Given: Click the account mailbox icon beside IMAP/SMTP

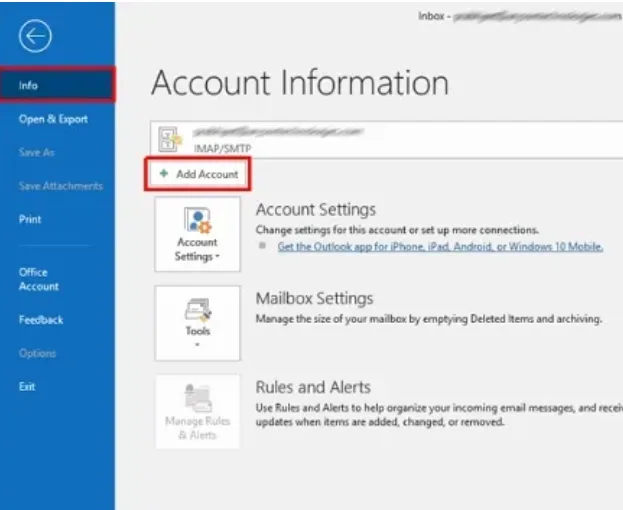Looking at the screenshot, I should click(170, 139).
